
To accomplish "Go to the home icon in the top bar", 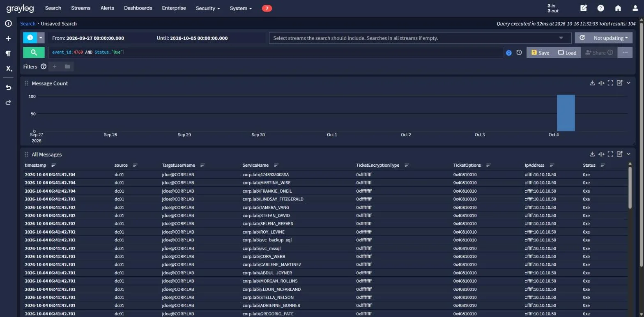I will pyautogui.click(x=618, y=8).
